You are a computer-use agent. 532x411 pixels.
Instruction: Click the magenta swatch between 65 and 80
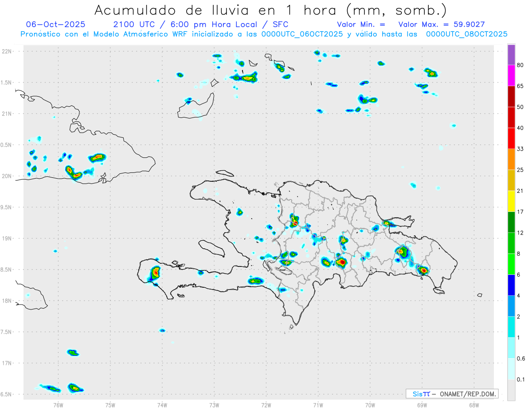point(511,75)
